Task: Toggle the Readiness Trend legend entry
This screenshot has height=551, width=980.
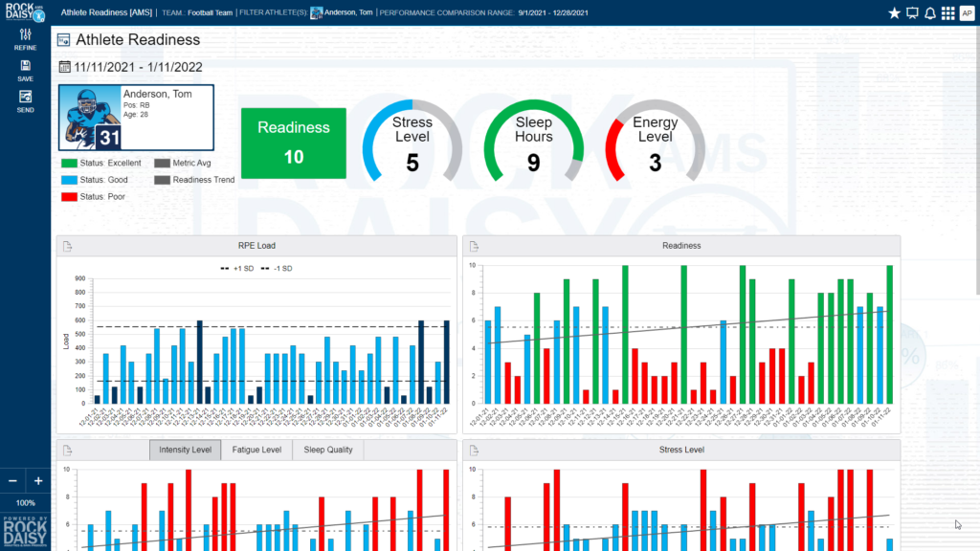Action: click(194, 180)
